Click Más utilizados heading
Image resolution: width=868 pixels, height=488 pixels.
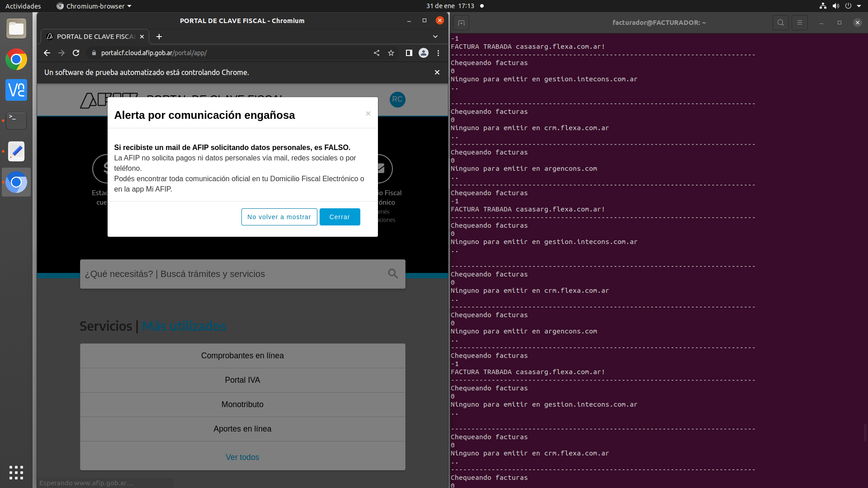[x=184, y=326]
